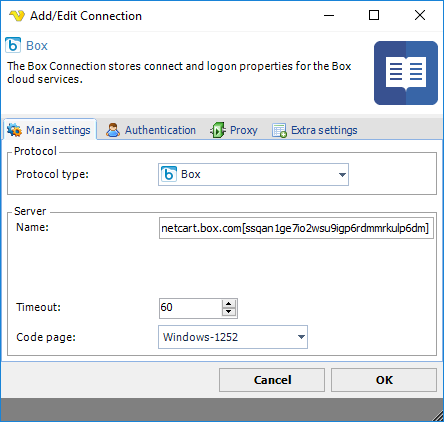Screen dimensions: 444x422
Task: Click the application icon in the title bar
Action: point(17,16)
